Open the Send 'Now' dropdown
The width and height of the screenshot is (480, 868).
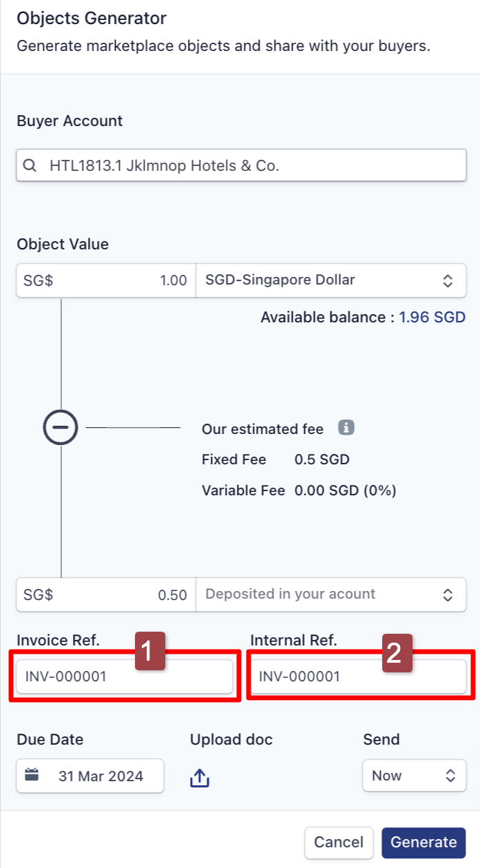coord(414,776)
